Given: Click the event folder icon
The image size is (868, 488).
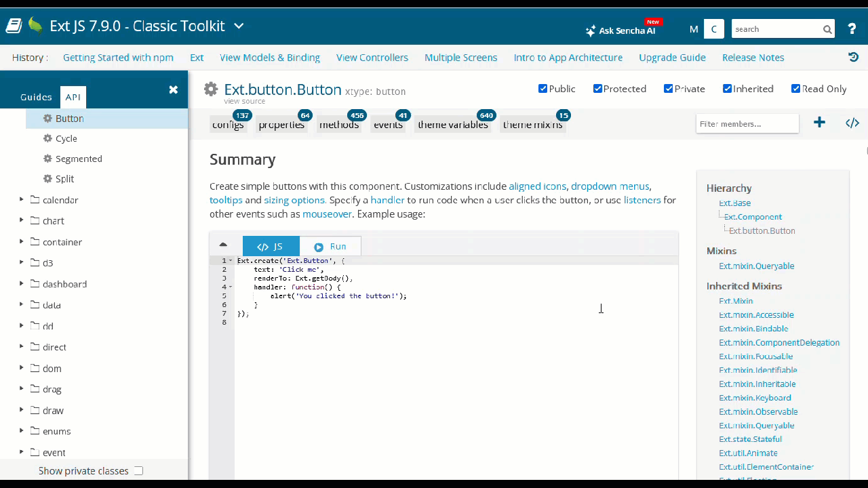Looking at the screenshot, I should pyautogui.click(x=35, y=451).
